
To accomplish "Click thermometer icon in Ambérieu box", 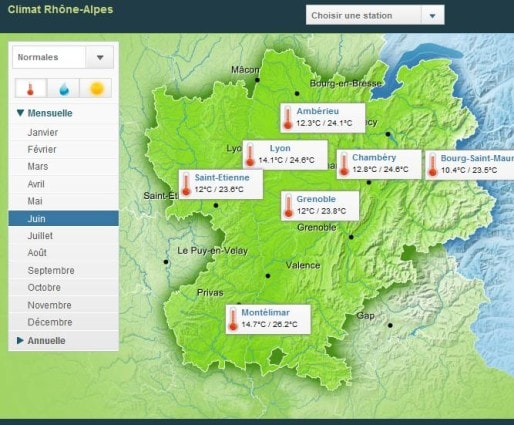I will 288,118.
